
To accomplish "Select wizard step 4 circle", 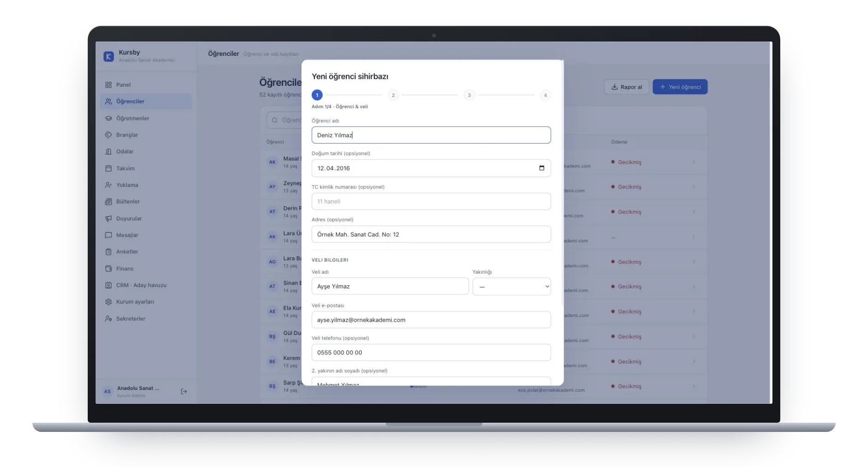I will (x=545, y=95).
